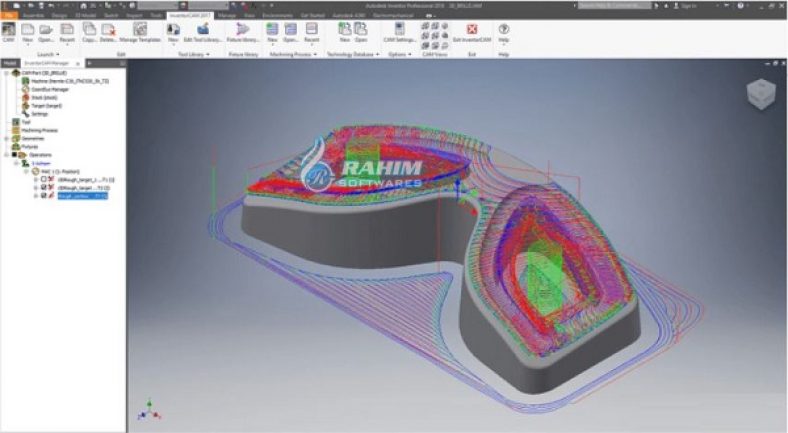
Task: Open the File menu tab
Action: (x=9, y=16)
